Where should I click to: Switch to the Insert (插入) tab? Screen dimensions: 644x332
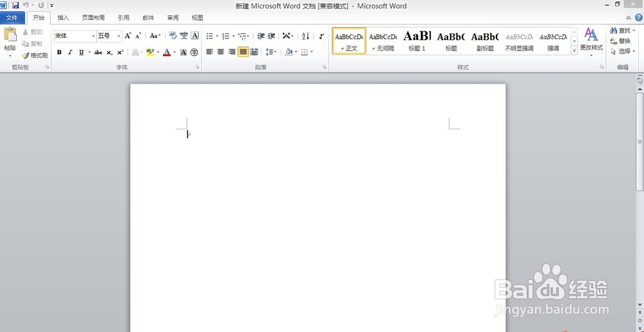[63, 17]
